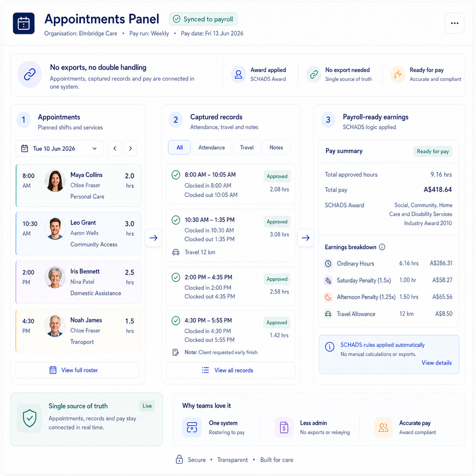The width and height of the screenshot is (476, 476).
Task: Click check icon on 4:30 PM – 5:55 PM record
Action: (176, 321)
